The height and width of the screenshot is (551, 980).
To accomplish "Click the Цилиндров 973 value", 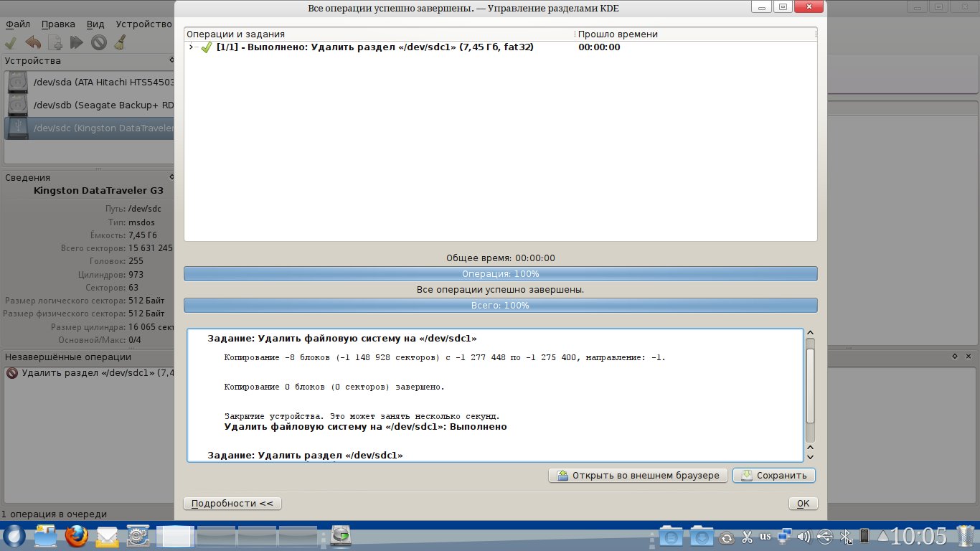I will pos(136,274).
